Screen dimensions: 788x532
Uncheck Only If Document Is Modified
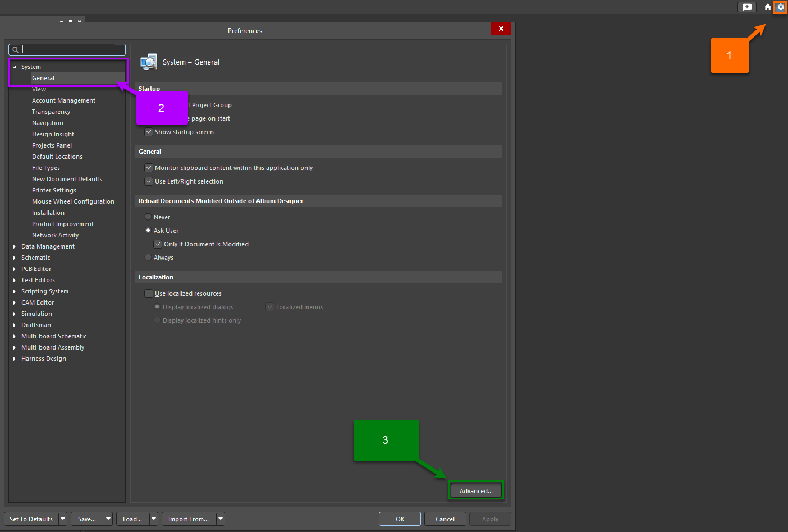point(158,245)
